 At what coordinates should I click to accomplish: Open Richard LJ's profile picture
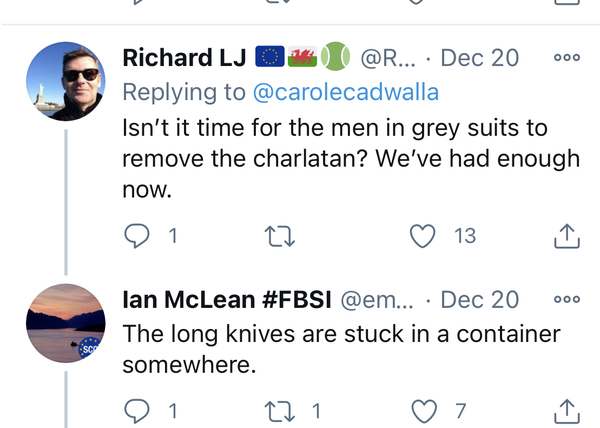(65, 81)
